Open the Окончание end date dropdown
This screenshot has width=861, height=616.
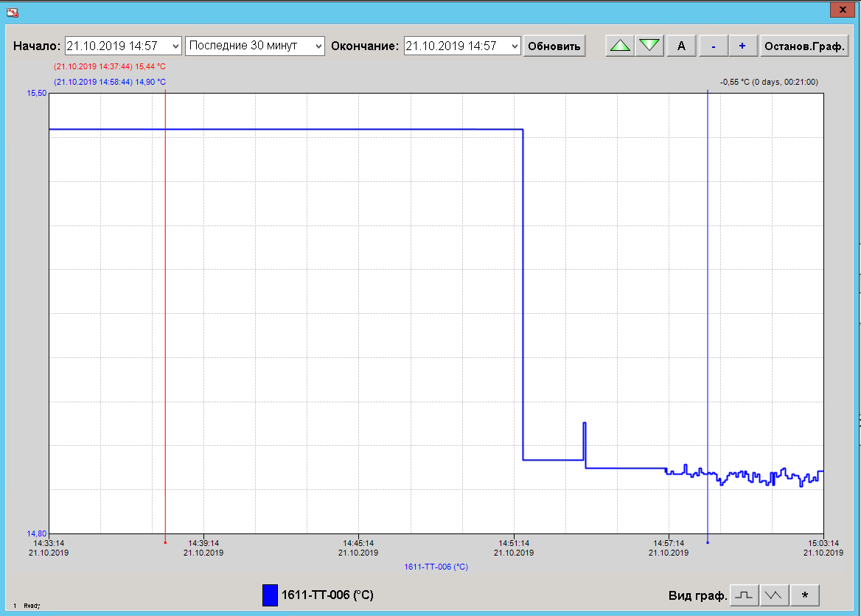pos(514,46)
